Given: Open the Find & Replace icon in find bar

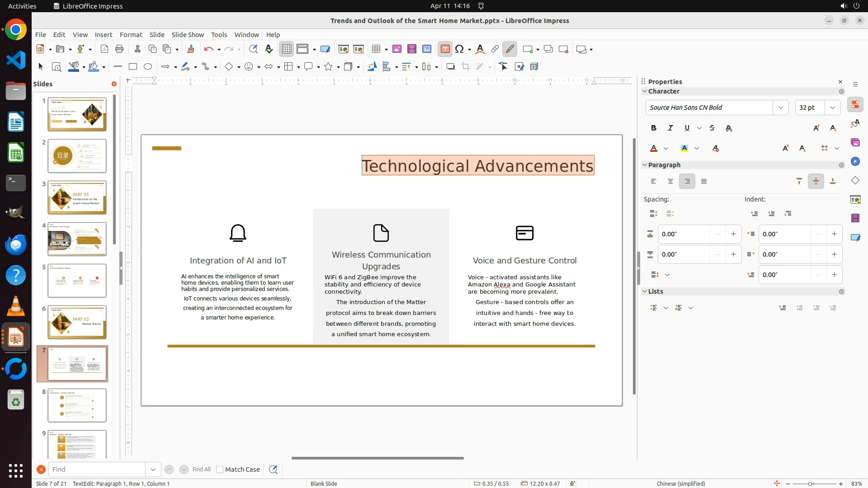Looking at the screenshot, I should 273,469.
